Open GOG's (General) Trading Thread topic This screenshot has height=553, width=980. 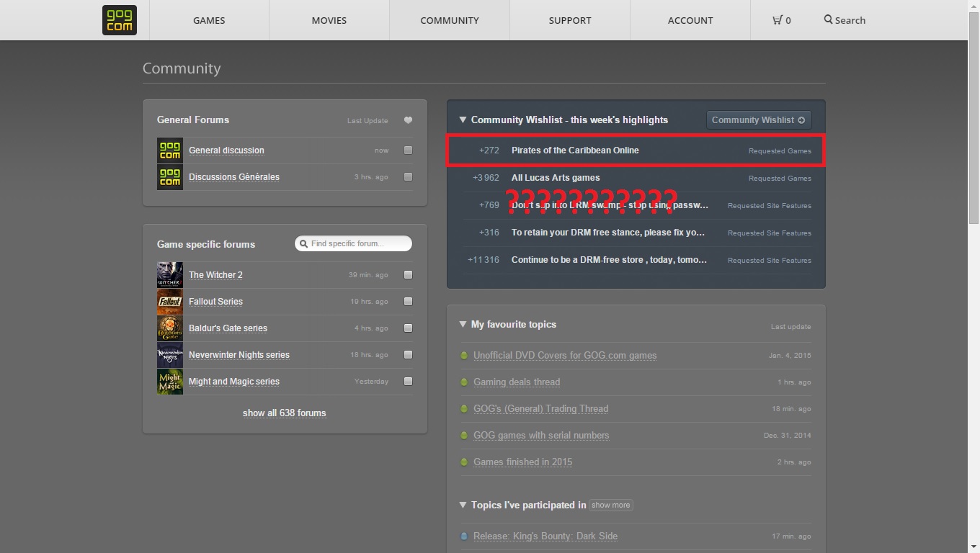coord(540,408)
